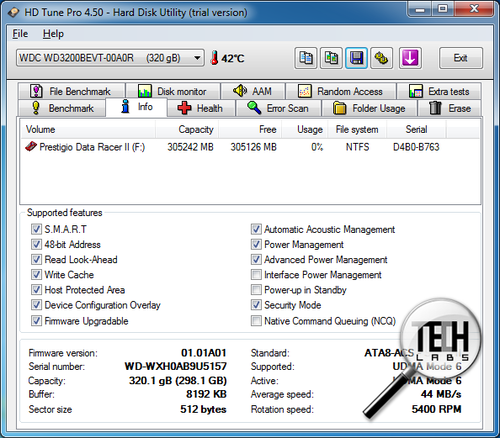Toggle the Host Protected Area checkbox

pyautogui.click(x=36, y=290)
